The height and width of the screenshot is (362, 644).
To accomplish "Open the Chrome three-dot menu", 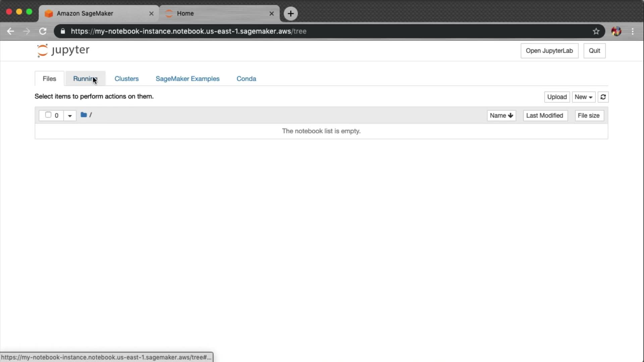I will click(633, 31).
